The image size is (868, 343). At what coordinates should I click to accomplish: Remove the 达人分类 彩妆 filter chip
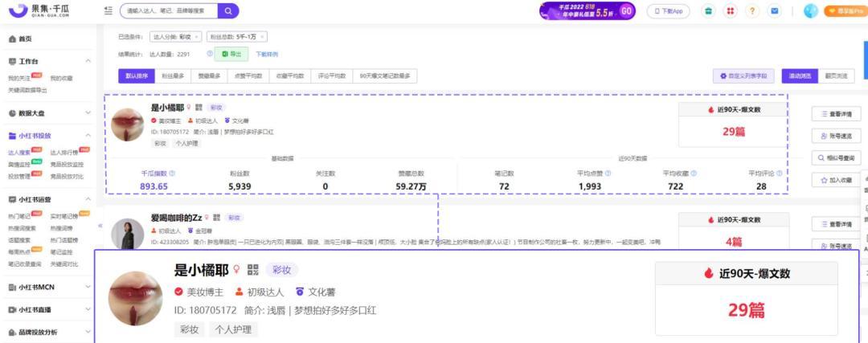[196, 37]
